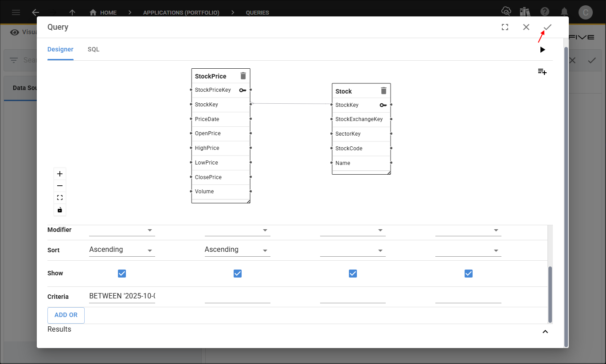Viewport: 606px width, 364px height.
Task: Click background filter icon beside search
Action: point(14,60)
